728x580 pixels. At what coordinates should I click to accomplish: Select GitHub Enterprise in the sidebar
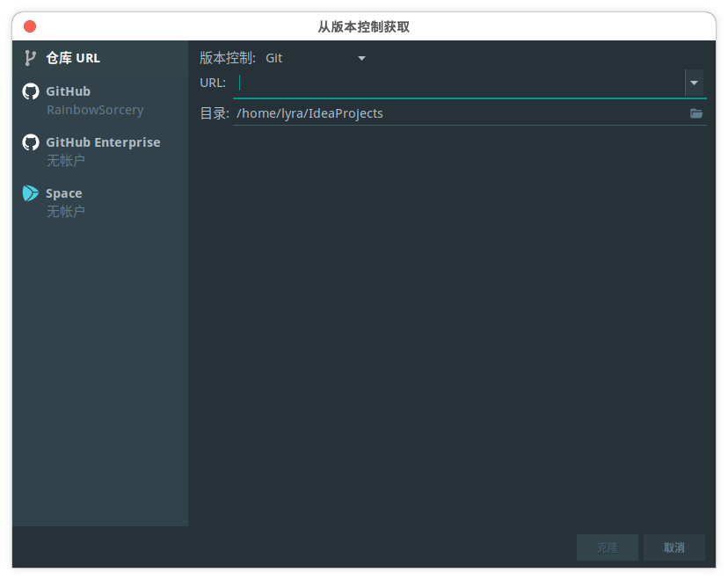point(100,151)
